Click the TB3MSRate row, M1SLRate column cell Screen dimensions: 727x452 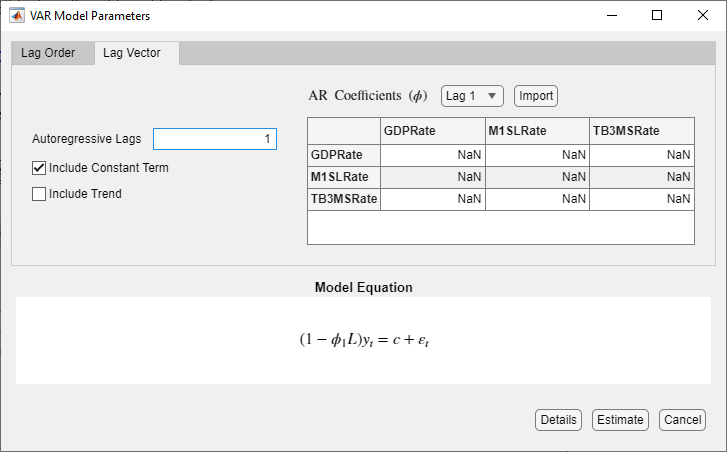click(x=537, y=199)
